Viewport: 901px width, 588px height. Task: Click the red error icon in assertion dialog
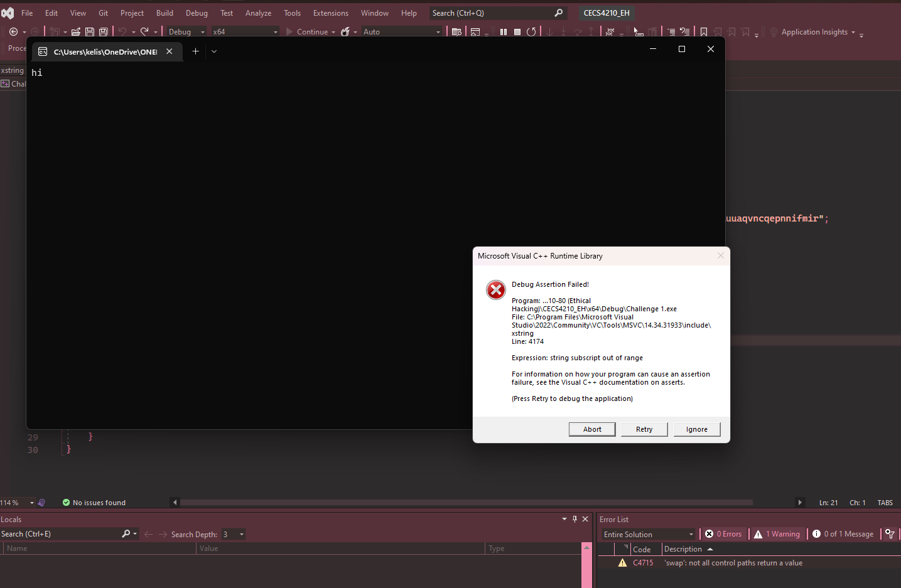coord(496,290)
